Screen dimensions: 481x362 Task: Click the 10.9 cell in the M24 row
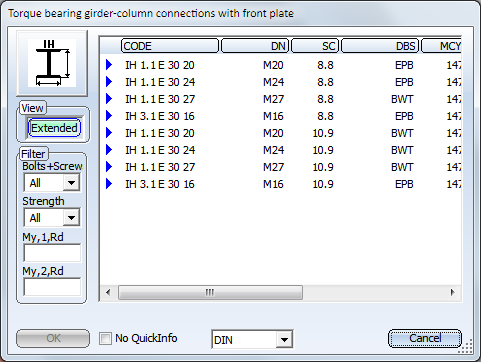point(323,150)
